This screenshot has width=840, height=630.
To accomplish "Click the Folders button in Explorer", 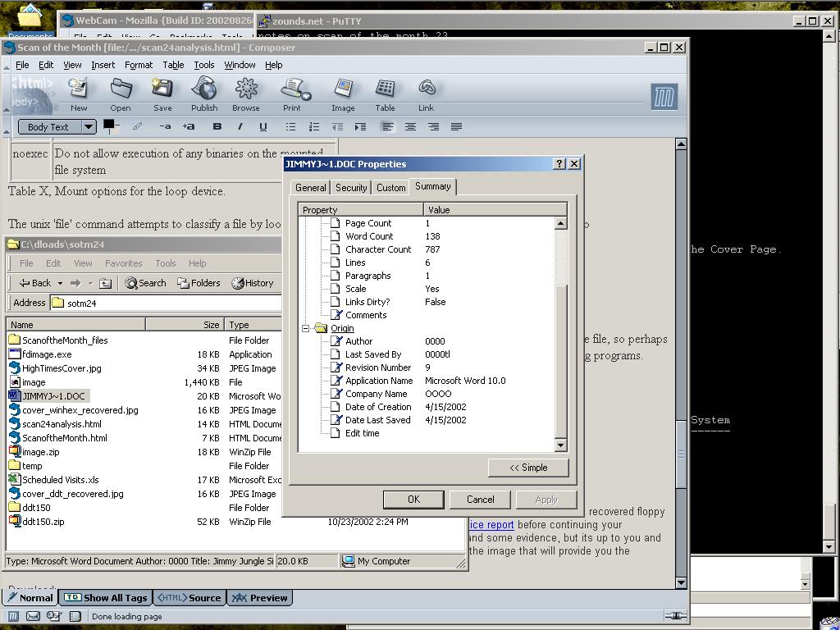I will [x=199, y=283].
